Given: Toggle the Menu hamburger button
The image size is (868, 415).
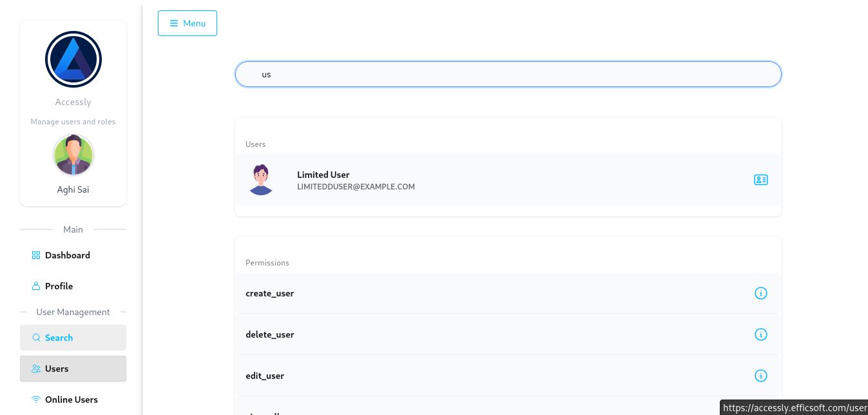Looking at the screenshot, I should coord(188,23).
